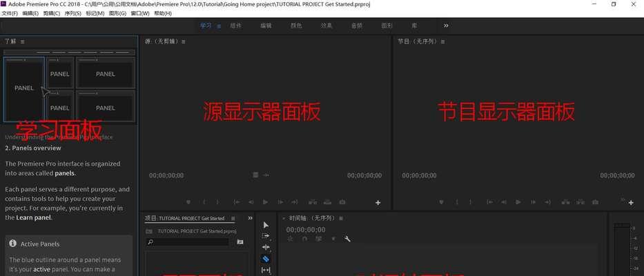
Task: Click find-in-bin folder icon beside search
Action: 240,242
